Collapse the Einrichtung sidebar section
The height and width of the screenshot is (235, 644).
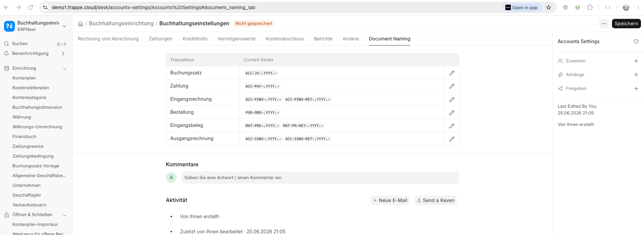[x=65, y=69]
